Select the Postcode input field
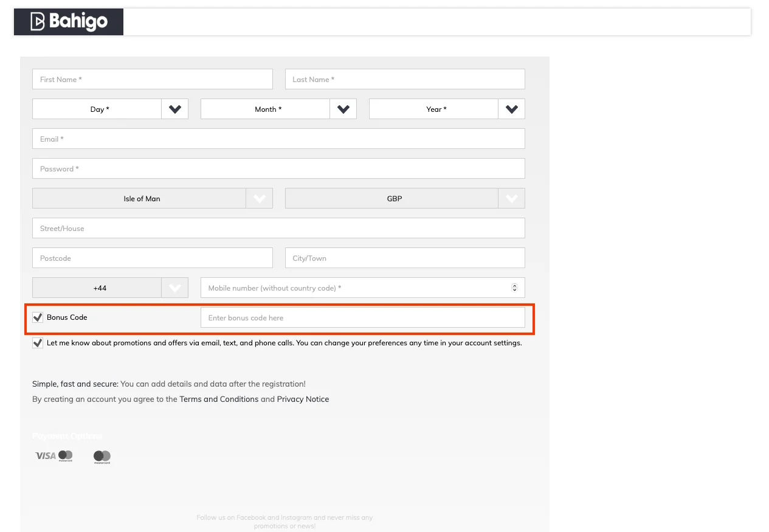Image resolution: width=769 pixels, height=532 pixels. [x=152, y=258]
